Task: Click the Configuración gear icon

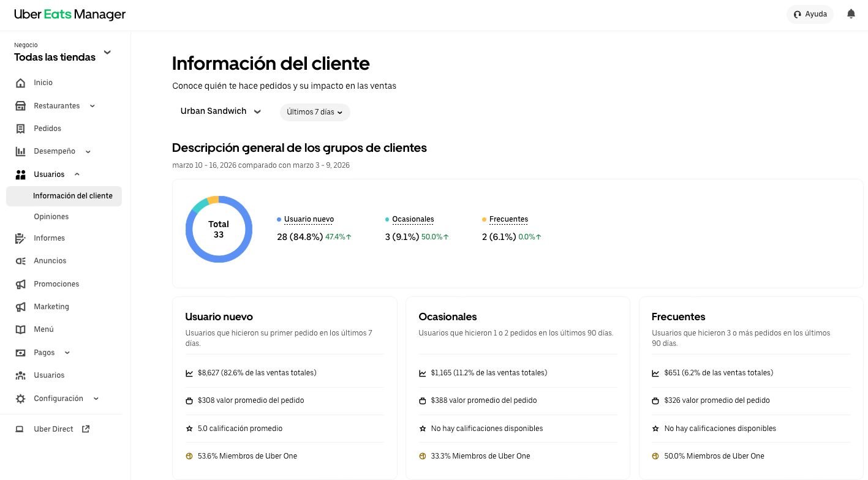Action: (x=21, y=399)
